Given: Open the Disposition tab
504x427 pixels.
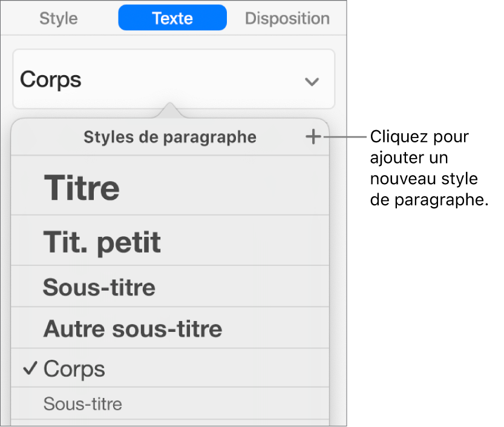Looking at the screenshot, I should [x=287, y=18].
